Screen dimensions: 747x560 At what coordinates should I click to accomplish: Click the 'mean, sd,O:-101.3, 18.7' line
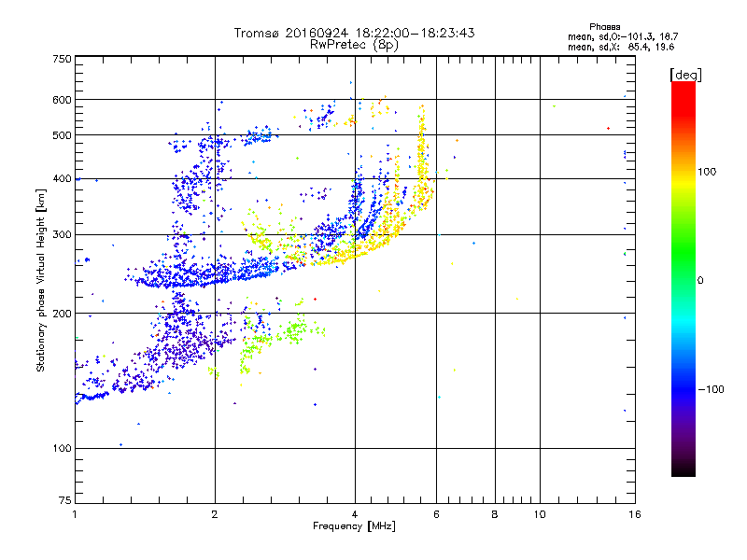[623, 36]
